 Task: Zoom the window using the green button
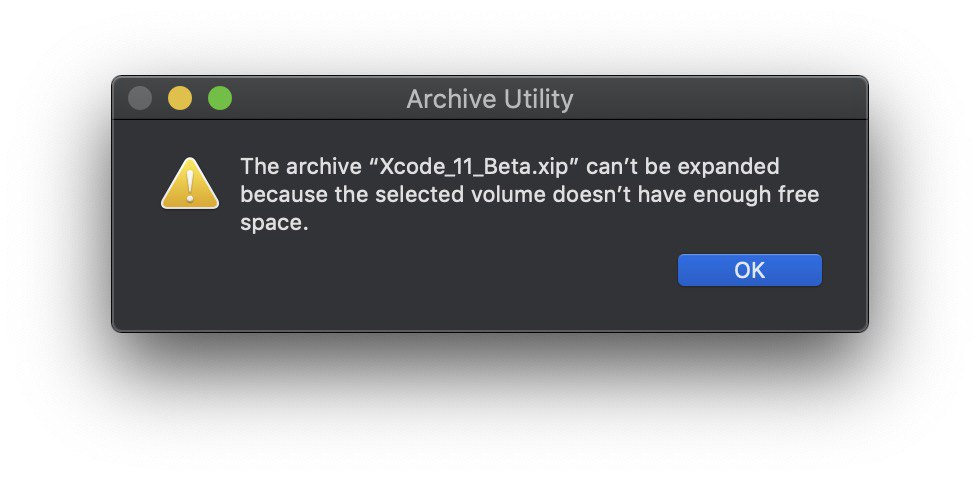tap(220, 98)
